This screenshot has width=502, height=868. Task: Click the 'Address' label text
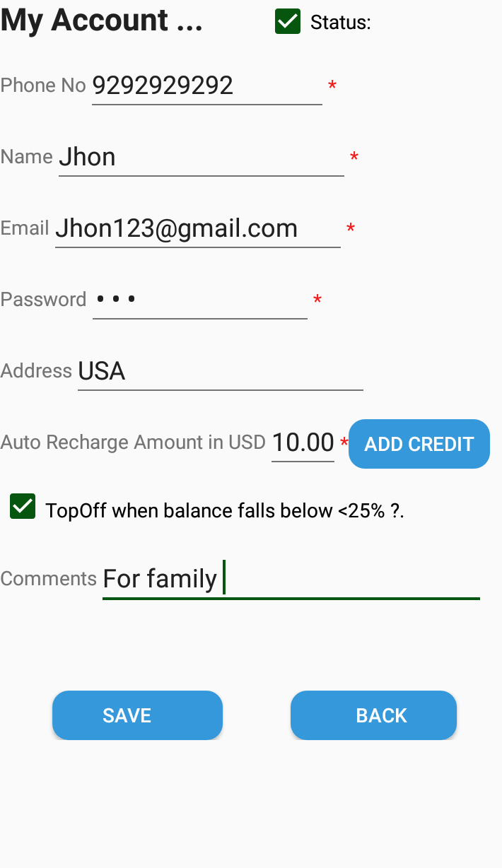point(36,371)
